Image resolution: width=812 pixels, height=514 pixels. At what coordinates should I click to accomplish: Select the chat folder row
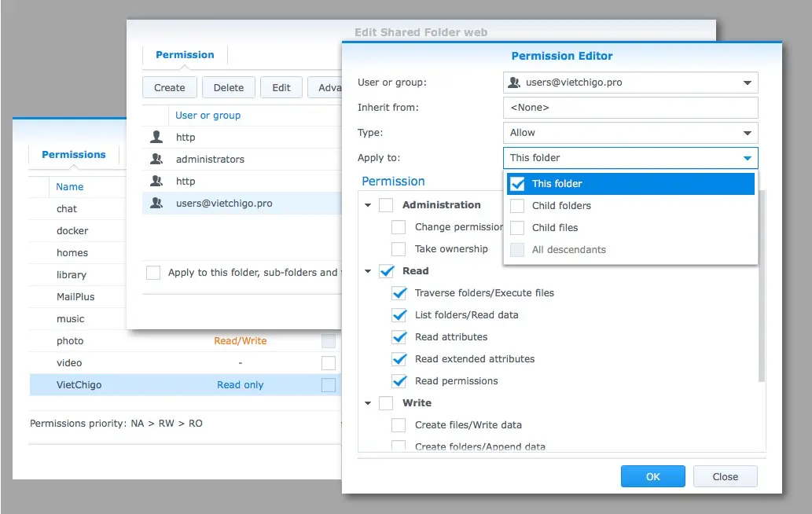tap(78, 208)
